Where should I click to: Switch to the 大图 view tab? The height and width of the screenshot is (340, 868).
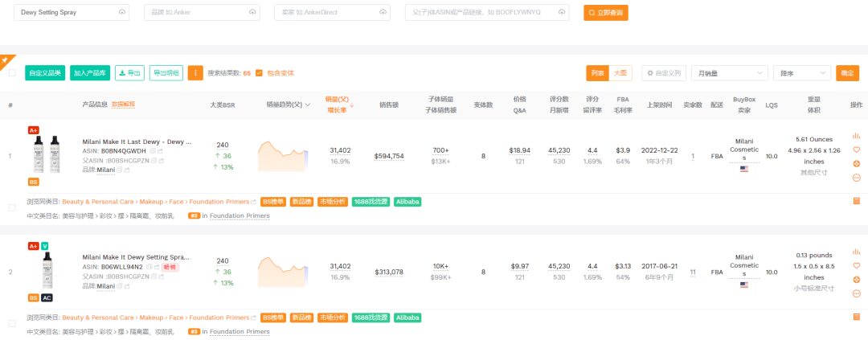(x=620, y=73)
